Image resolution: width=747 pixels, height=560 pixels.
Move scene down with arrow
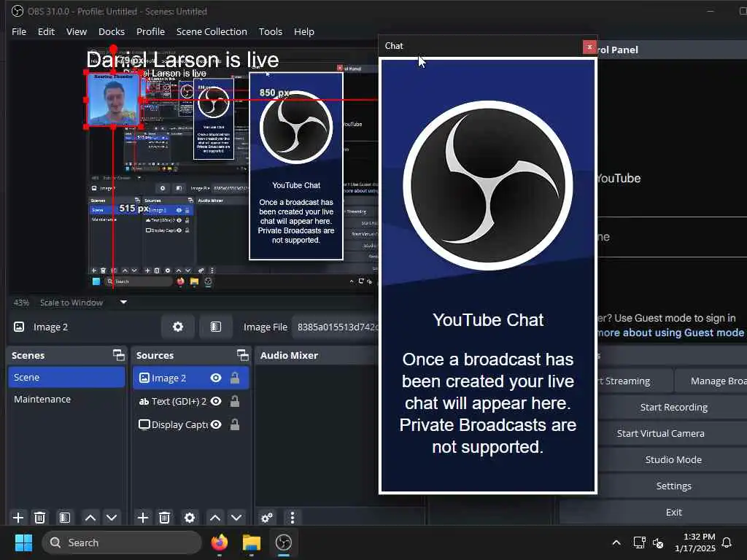112,517
